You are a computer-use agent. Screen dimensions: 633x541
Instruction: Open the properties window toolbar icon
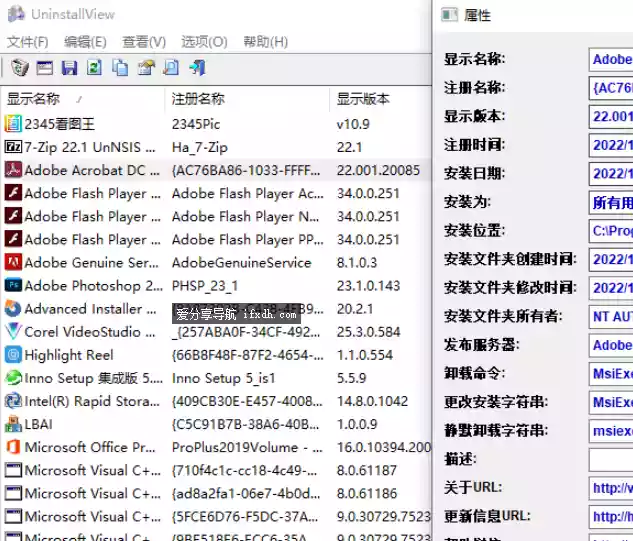click(x=44, y=67)
